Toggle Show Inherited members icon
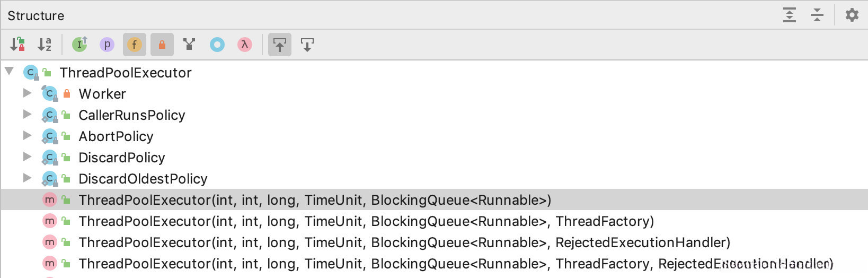 point(79,45)
